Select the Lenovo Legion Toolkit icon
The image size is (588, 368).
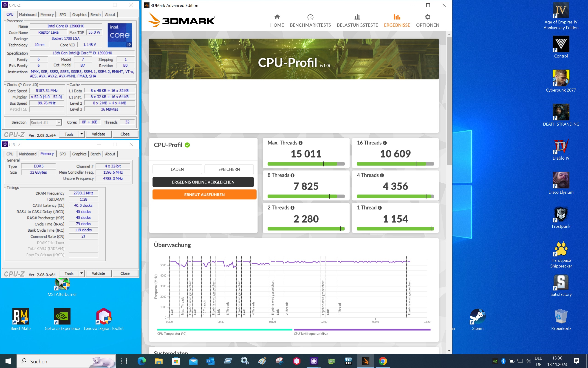coord(104,319)
